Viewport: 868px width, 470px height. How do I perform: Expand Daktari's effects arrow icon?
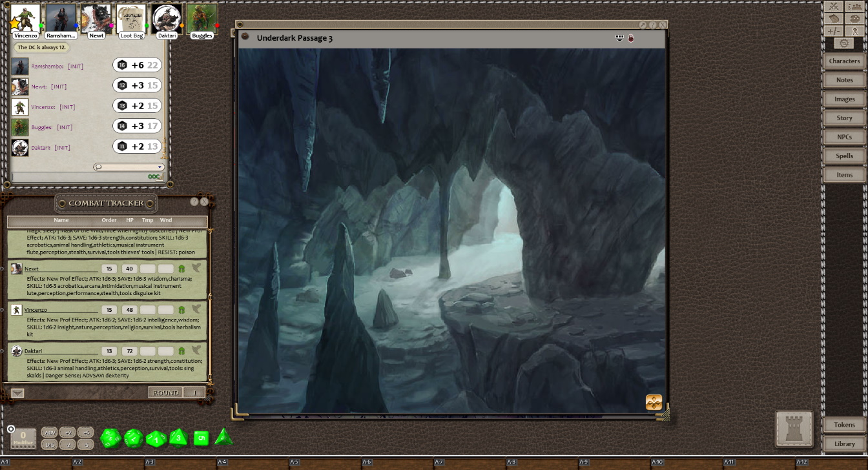coord(196,351)
